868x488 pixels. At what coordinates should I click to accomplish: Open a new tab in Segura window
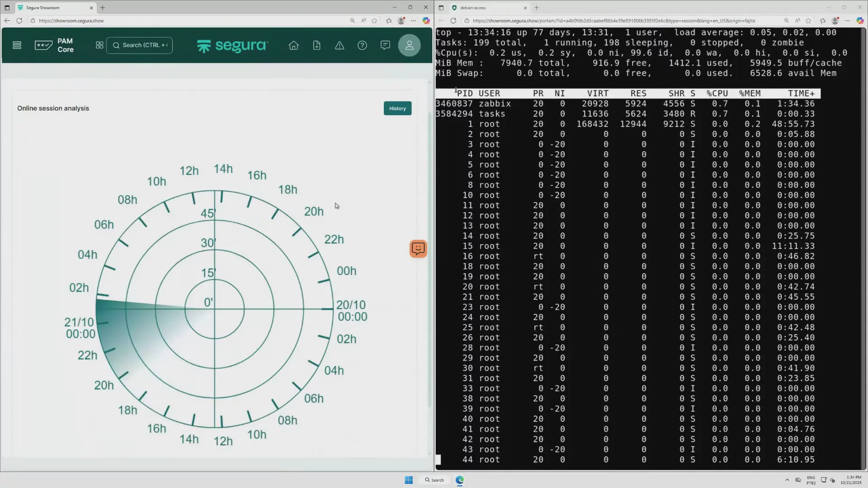click(x=103, y=8)
